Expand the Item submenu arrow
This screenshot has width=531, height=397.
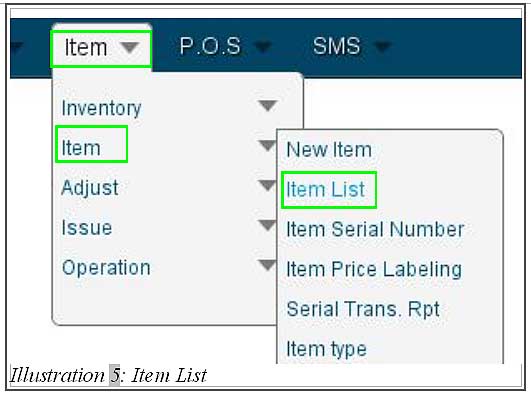[268, 145]
